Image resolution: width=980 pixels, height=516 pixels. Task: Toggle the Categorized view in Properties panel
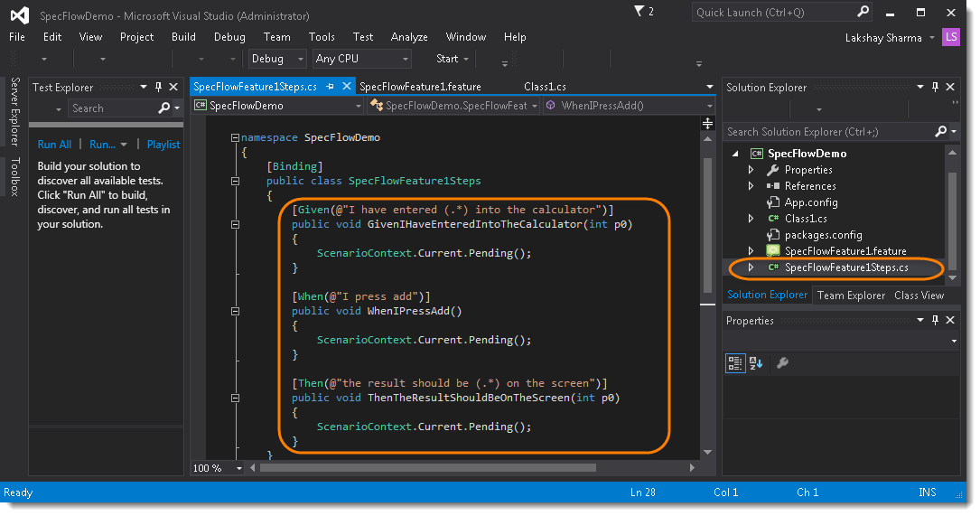click(x=735, y=362)
